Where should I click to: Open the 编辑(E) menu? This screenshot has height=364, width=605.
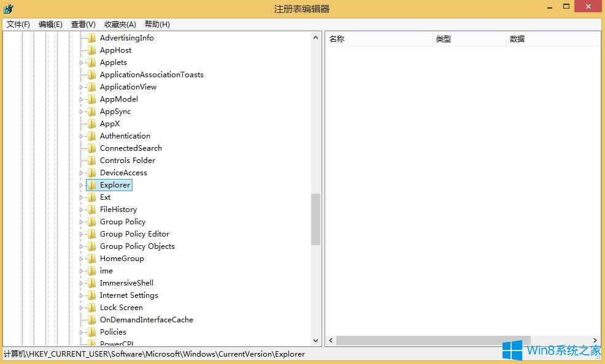[x=50, y=24]
